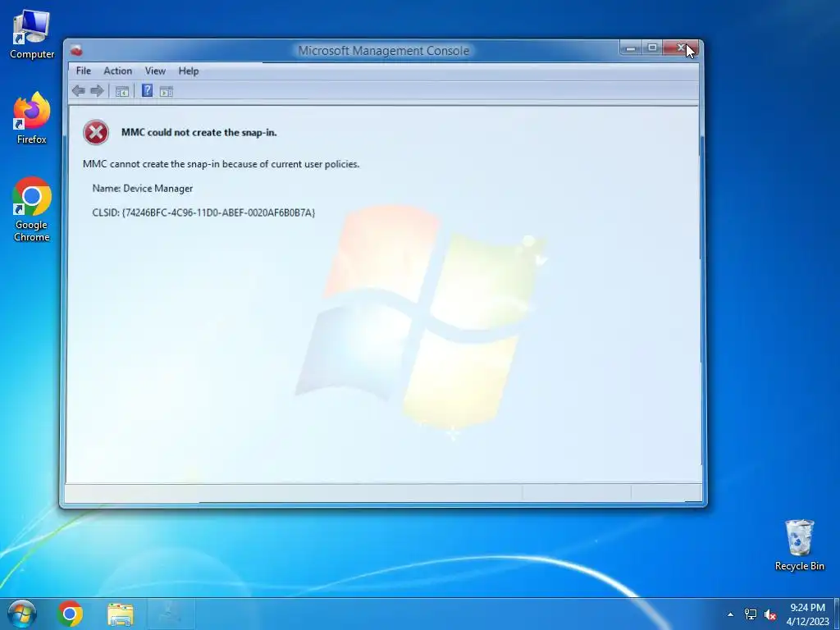The image size is (840, 630).
Task: Click the blue Help toolbar icon
Action: (x=147, y=90)
